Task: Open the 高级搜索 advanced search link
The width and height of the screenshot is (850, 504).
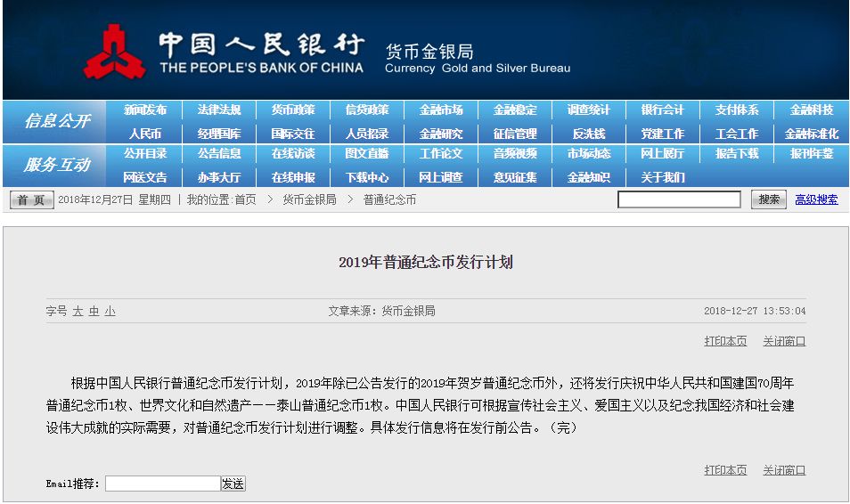Action: (x=816, y=199)
